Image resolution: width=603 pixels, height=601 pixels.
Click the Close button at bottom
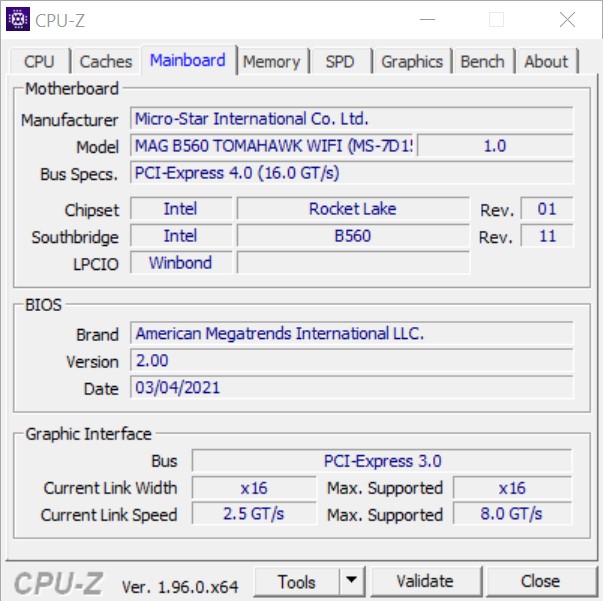pos(540,581)
